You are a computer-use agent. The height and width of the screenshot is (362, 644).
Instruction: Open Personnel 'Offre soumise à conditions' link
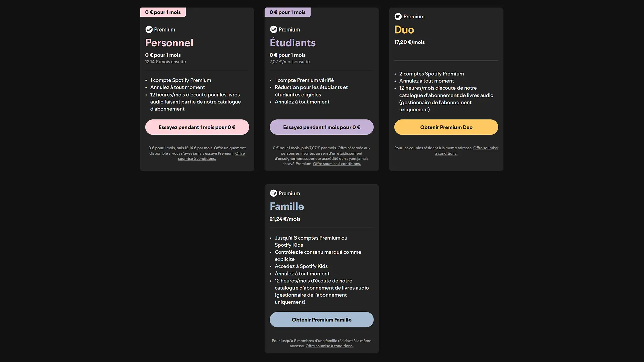click(211, 156)
